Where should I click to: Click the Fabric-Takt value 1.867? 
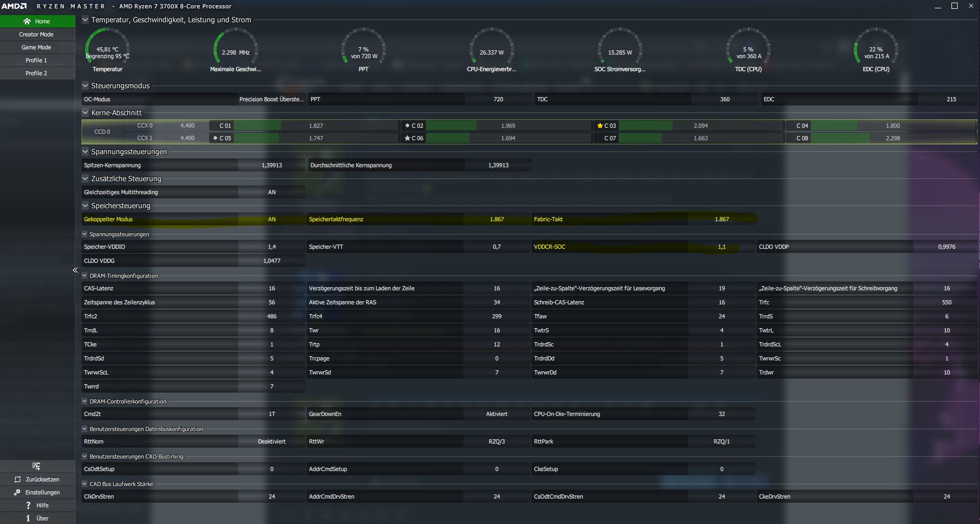click(722, 219)
